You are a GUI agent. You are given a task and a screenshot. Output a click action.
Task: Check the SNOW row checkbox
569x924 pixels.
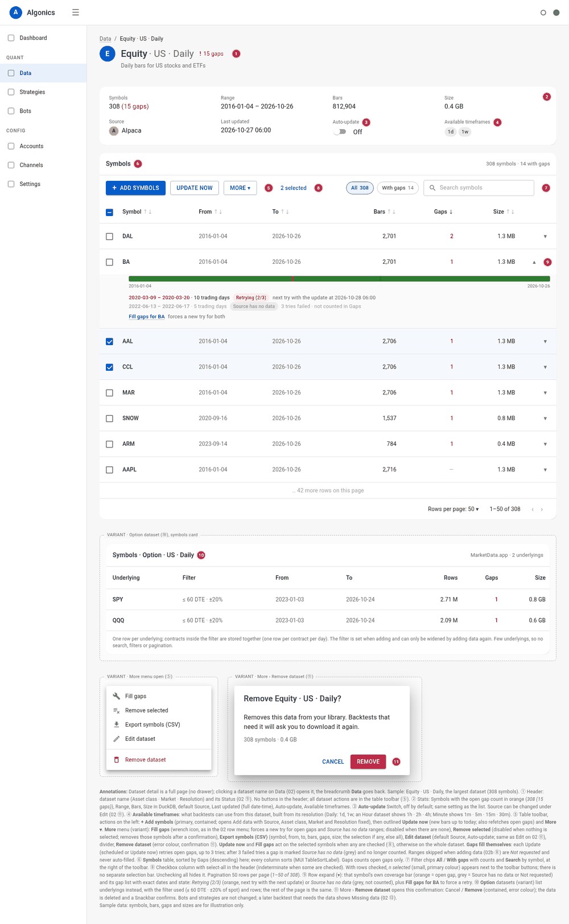(x=110, y=419)
